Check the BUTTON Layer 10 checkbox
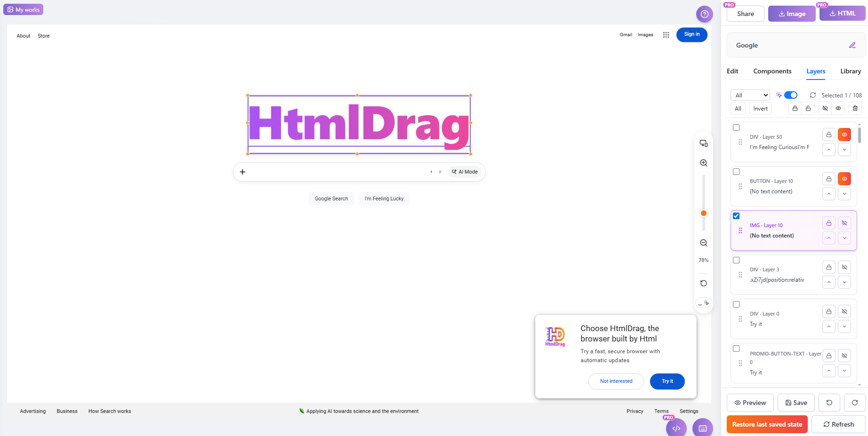Screen dimensions: 868x436 click(x=736, y=172)
